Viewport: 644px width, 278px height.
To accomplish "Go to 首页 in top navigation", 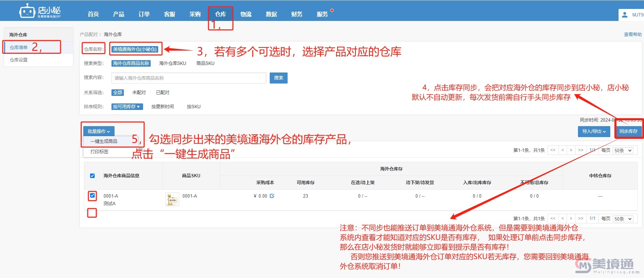I will 93,14.
